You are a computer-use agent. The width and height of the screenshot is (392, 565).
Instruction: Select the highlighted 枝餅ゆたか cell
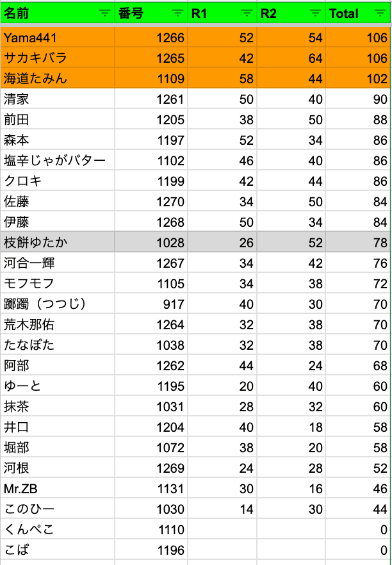[58, 243]
